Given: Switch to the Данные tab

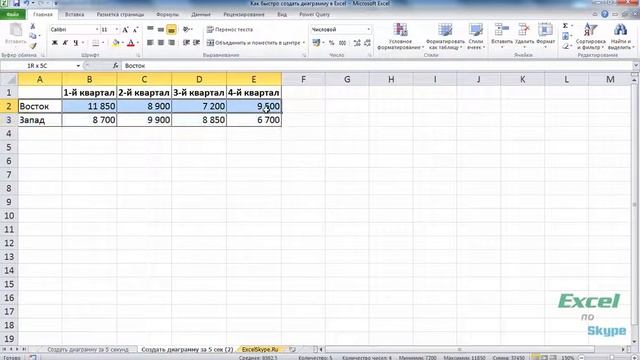Looking at the screenshot, I should coord(201,14).
